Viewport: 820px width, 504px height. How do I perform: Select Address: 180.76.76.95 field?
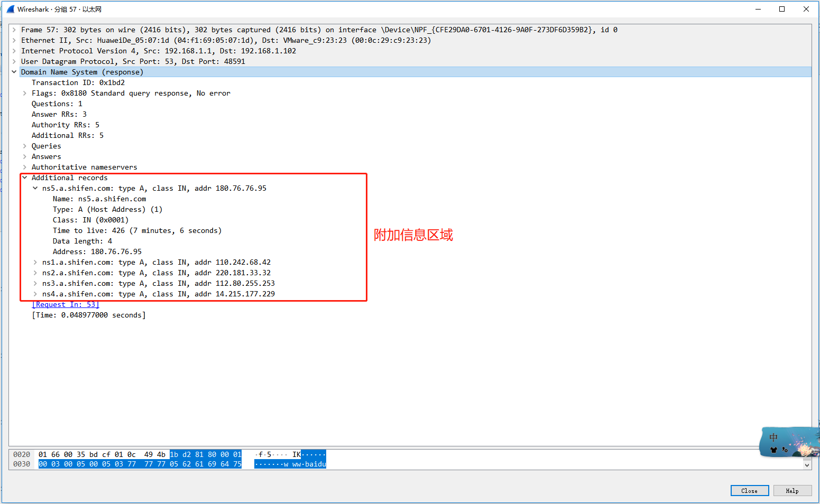(97, 252)
